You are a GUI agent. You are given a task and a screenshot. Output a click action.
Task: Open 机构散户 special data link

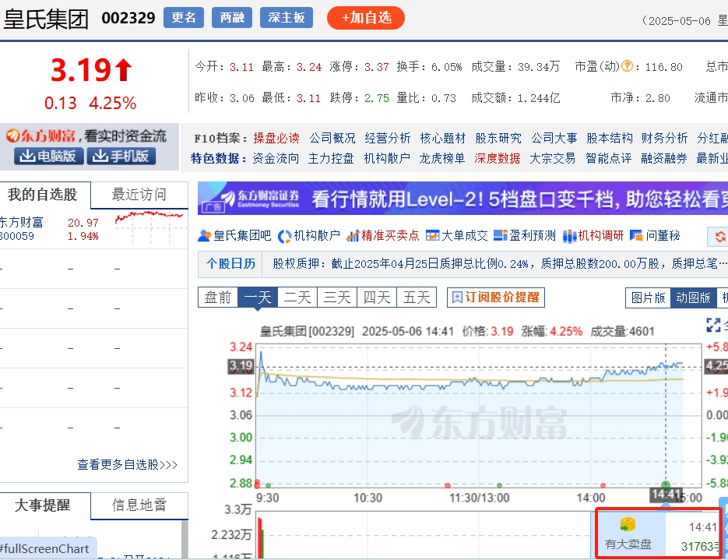click(x=387, y=159)
